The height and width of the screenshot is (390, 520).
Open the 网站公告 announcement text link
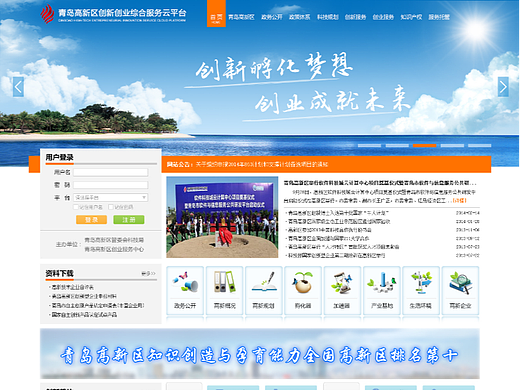(x=262, y=164)
